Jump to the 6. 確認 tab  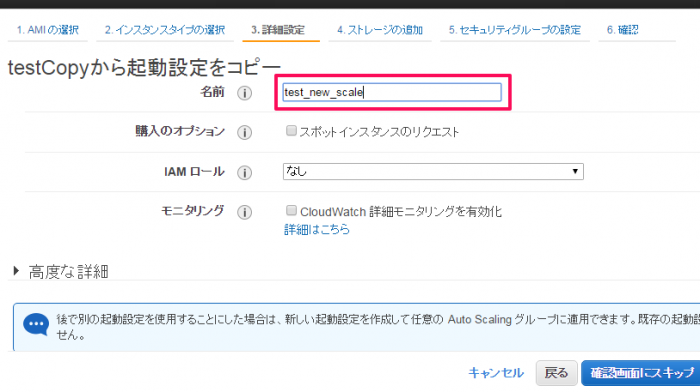[x=622, y=30]
